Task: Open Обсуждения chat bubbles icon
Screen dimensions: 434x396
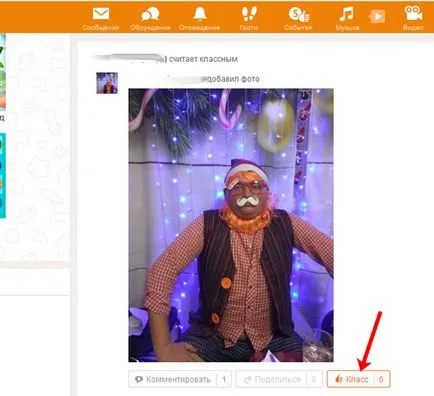Action: (x=150, y=14)
